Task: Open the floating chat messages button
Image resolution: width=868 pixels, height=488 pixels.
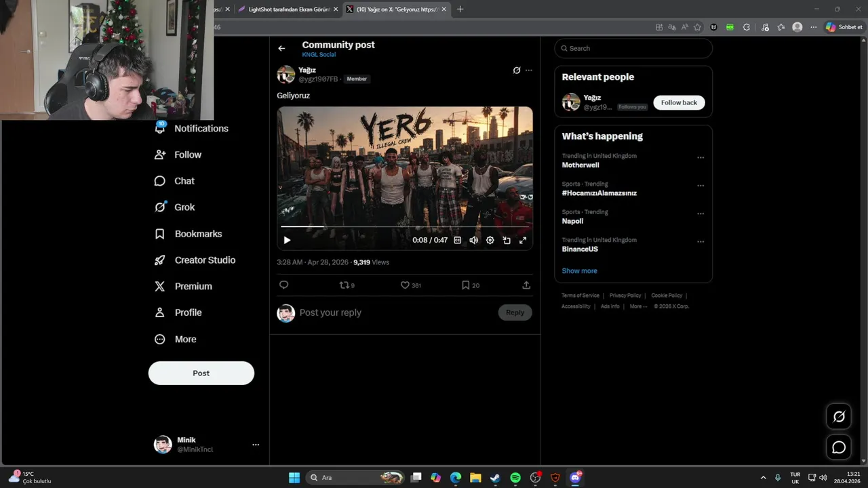Action: [x=839, y=447]
